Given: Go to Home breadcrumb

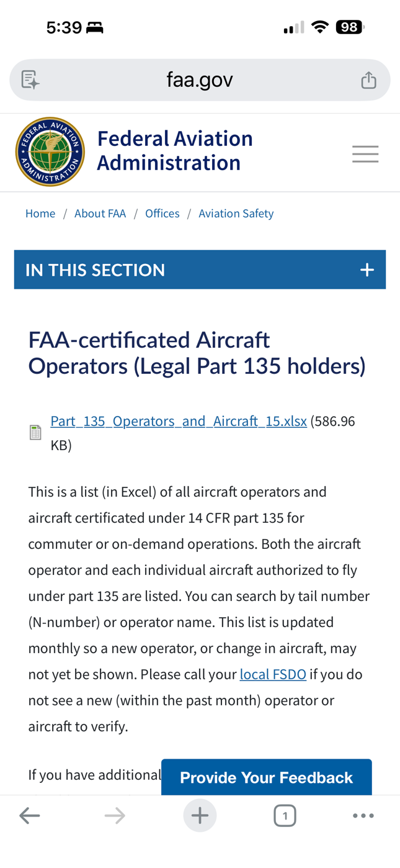Looking at the screenshot, I should click(40, 214).
